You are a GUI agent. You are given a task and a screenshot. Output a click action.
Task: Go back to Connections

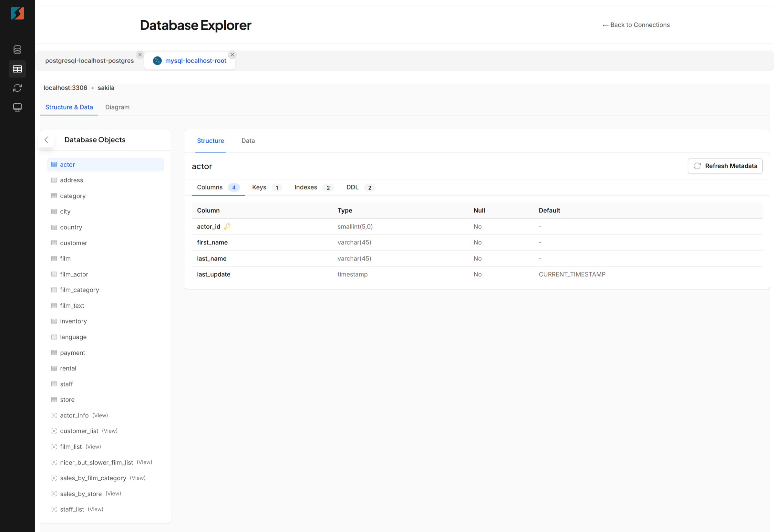636,25
